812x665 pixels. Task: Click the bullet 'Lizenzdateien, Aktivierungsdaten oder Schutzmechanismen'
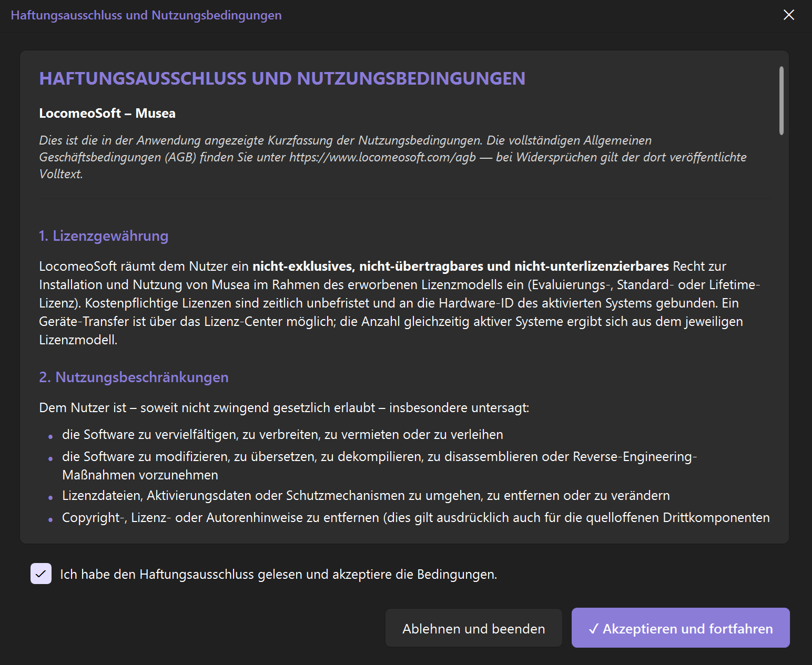point(366,495)
